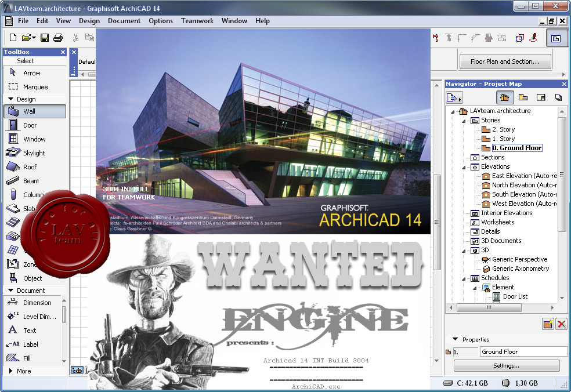Collapse the Properties panel section

(455, 339)
